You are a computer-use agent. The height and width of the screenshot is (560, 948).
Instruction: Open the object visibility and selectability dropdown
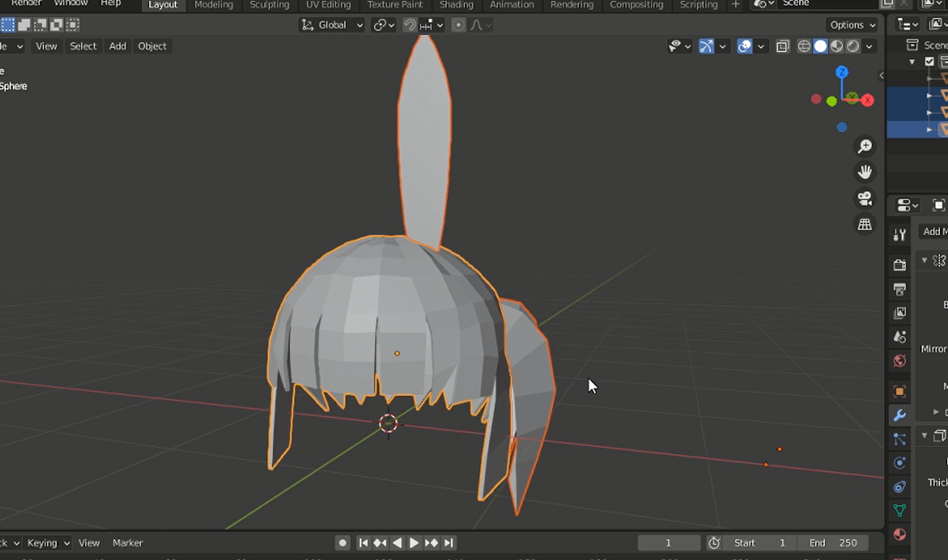click(680, 47)
